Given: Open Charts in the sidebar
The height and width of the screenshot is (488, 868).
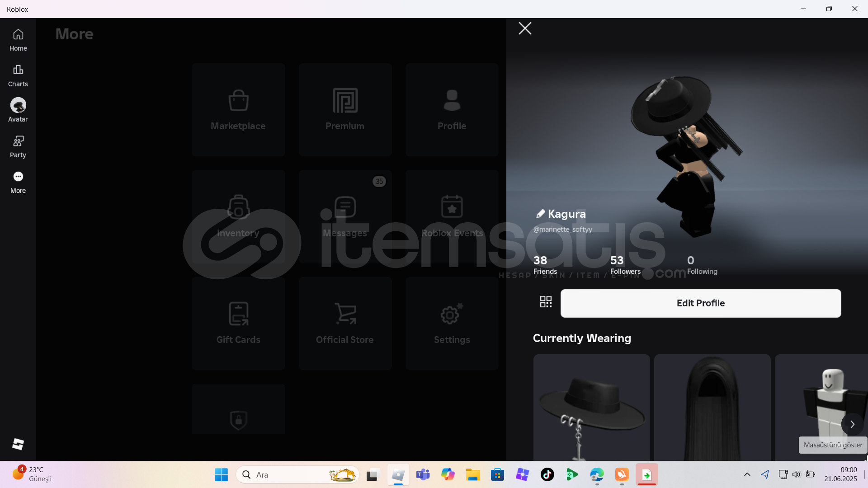Looking at the screenshot, I should [x=18, y=76].
